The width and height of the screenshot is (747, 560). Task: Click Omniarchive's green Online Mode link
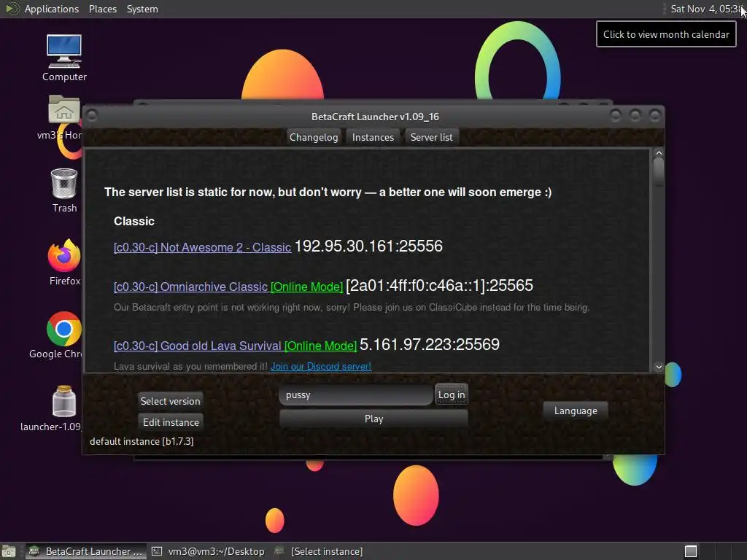[307, 287]
